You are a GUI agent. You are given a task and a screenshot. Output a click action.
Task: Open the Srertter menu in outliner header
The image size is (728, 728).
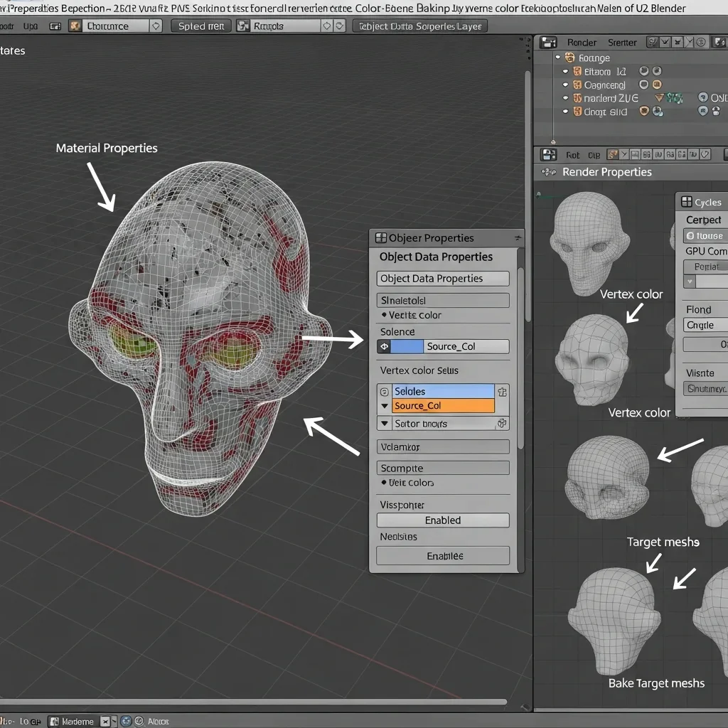pos(622,43)
